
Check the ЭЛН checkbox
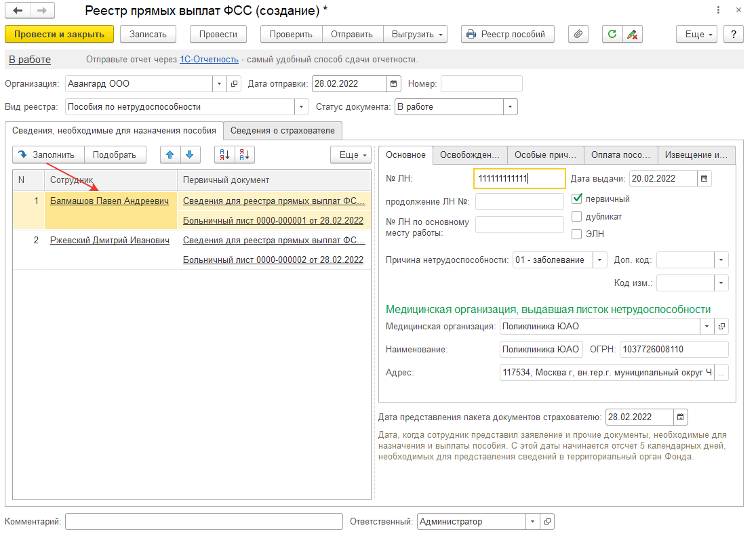point(578,234)
